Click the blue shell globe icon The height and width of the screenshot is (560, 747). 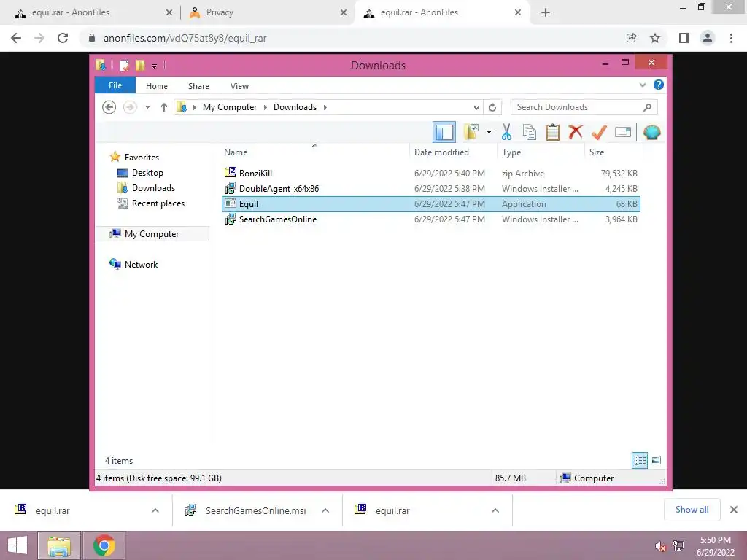click(651, 132)
